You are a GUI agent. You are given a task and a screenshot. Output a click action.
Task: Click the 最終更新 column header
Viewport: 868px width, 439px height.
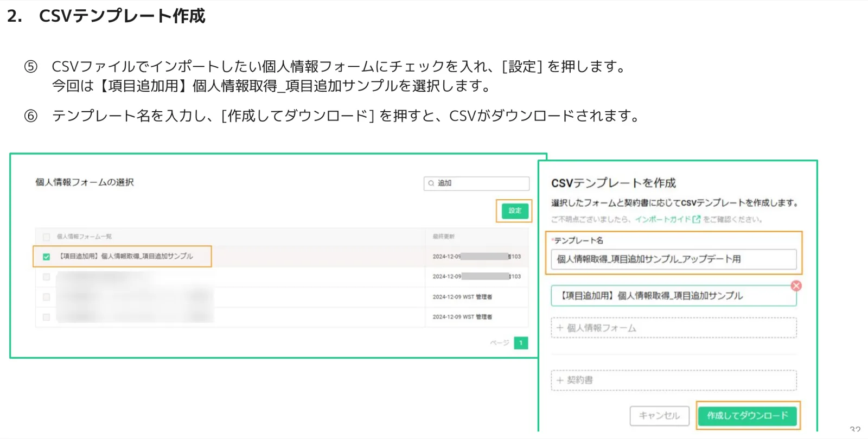pyautogui.click(x=444, y=237)
